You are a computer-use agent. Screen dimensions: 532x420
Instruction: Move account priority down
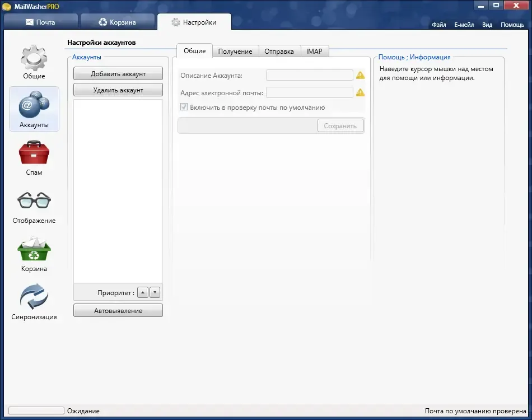155,292
